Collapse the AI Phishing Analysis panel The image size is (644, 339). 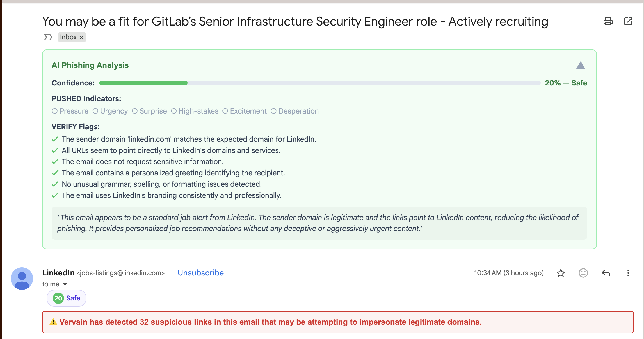(x=581, y=65)
